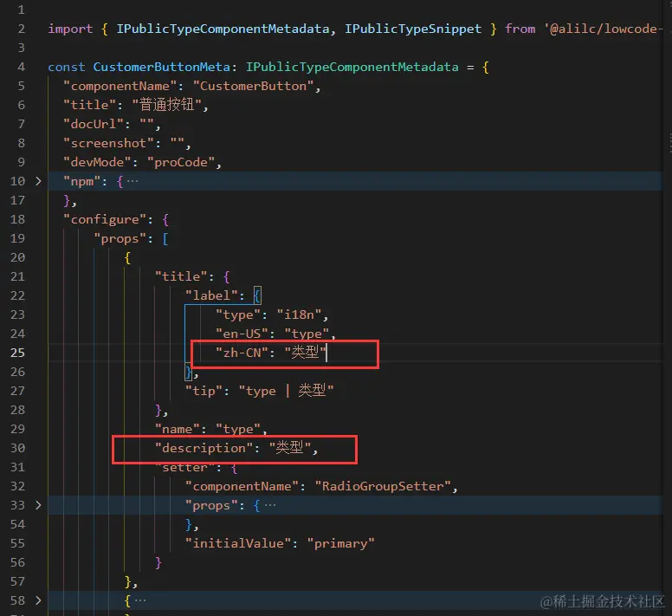The image size is (672, 616).
Task: Click the "RadioGroupSetter" string value
Action: click(x=383, y=486)
